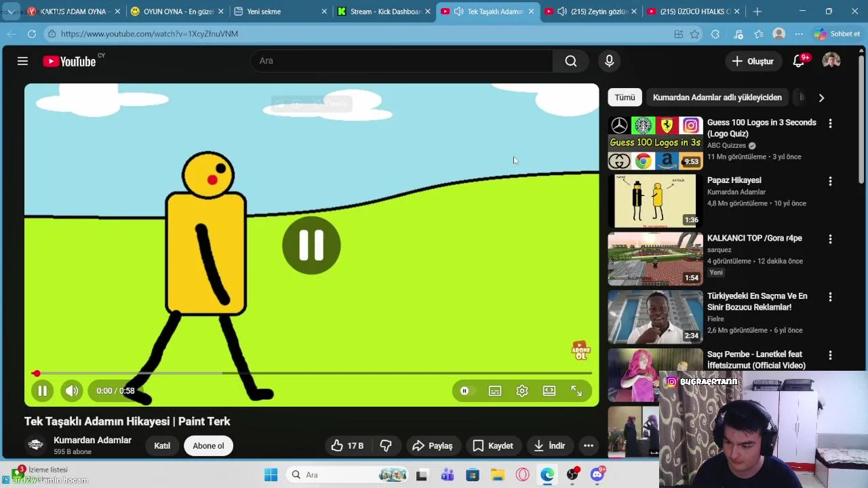Open options for Papaz Hikayesi video

point(830,181)
